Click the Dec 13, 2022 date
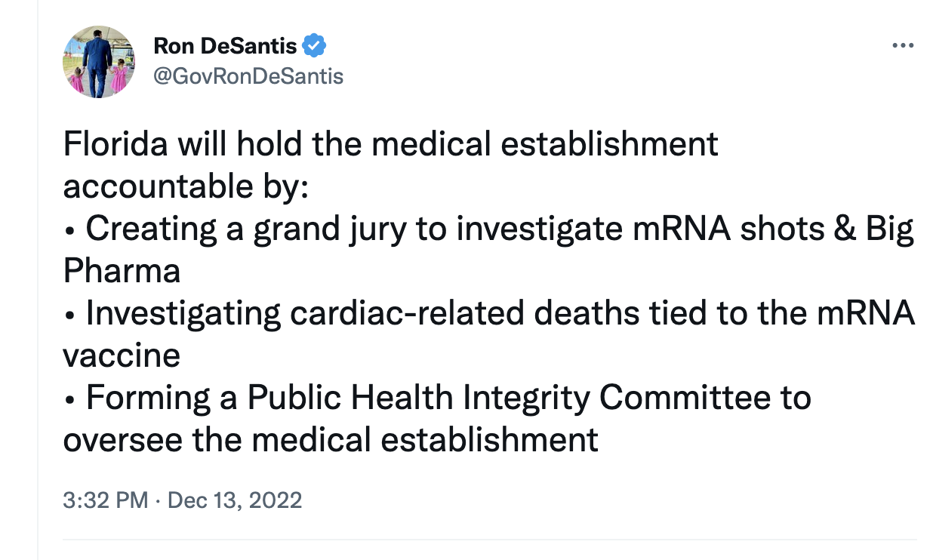 234,500
